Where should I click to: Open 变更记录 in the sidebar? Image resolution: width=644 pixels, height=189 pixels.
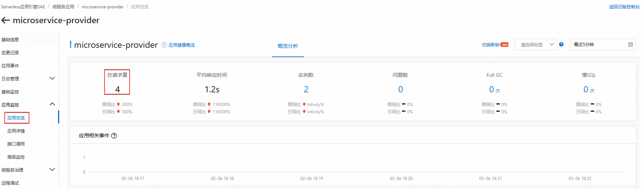[x=10, y=52]
